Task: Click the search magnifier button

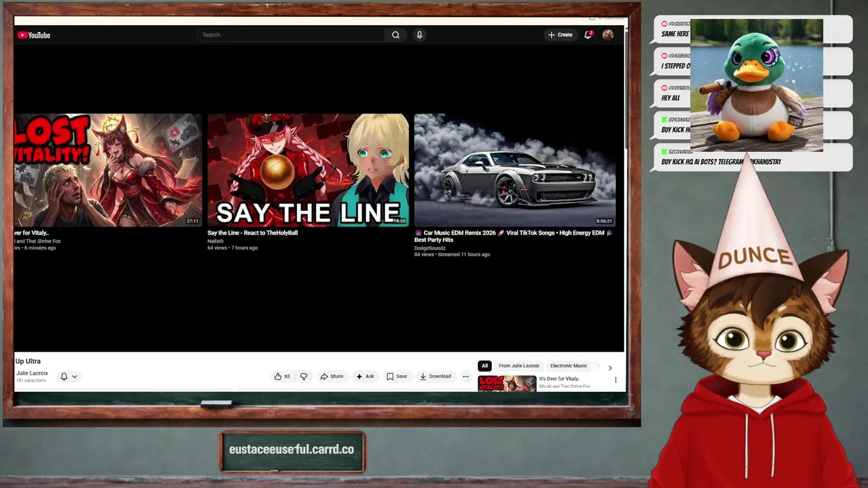Action: 395,35
